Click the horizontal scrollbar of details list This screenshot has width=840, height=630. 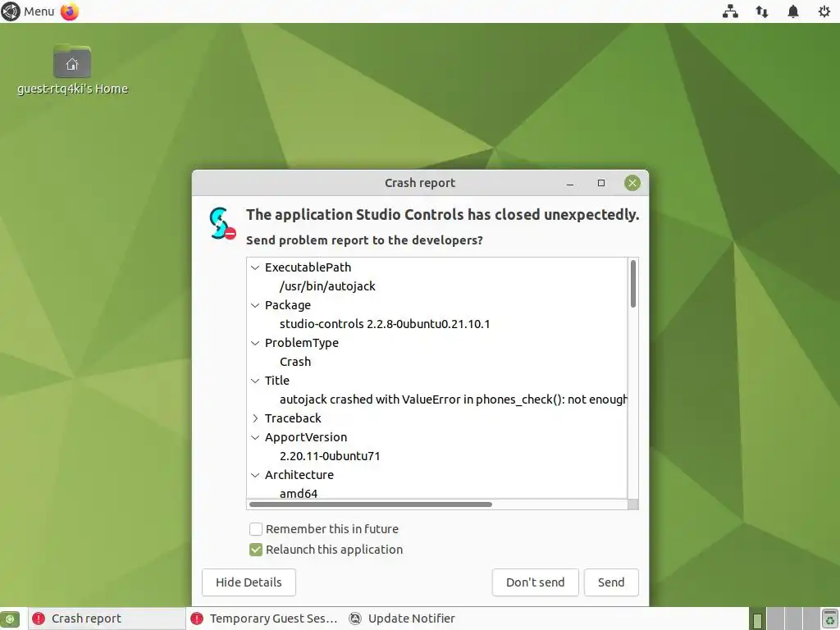tap(371, 504)
